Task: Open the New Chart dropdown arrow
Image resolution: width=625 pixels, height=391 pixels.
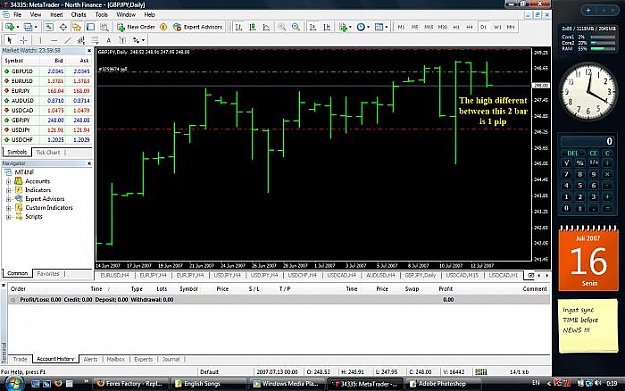Action: click(x=18, y=28)
